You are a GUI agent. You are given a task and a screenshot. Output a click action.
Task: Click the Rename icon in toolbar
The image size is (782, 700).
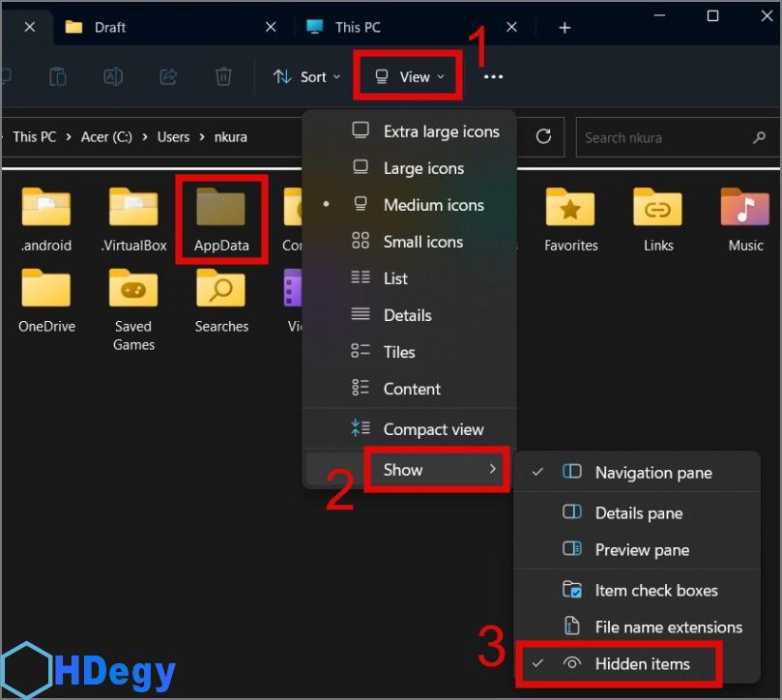[113, 76]
